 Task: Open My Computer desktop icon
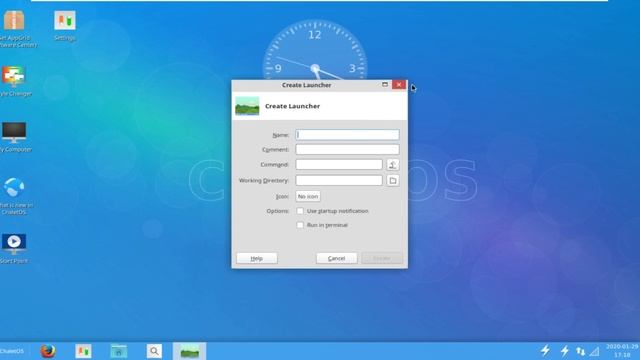click(x=15, y=137)
